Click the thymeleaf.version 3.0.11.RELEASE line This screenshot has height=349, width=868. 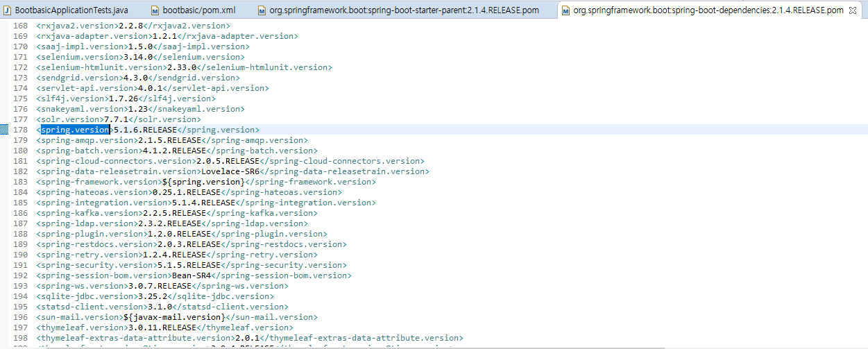click(x=164, y=327)
